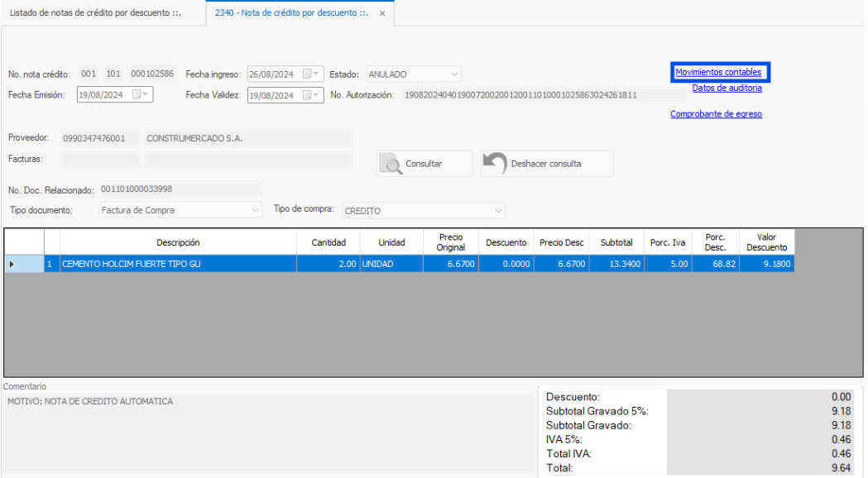The width and height of the screenshot is (868, 478).
Task: Open the Fecha Emisión calendar picker
Action: click(141, 95)
